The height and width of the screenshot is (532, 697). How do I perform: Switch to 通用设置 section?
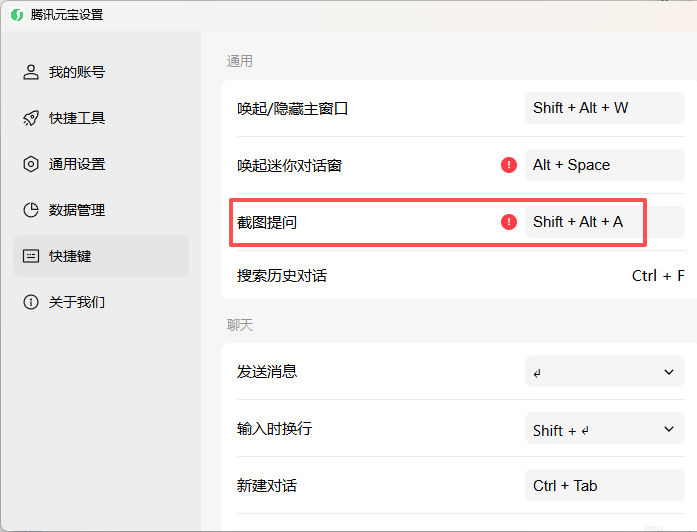coord(77,164)
